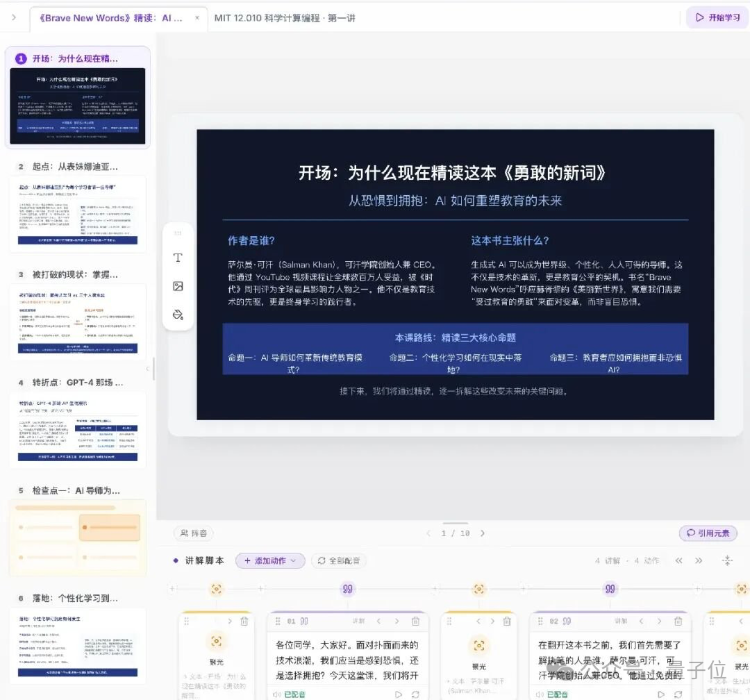Click the 已配音 status on card 01
750x700 pixels.
click(294, 694)
